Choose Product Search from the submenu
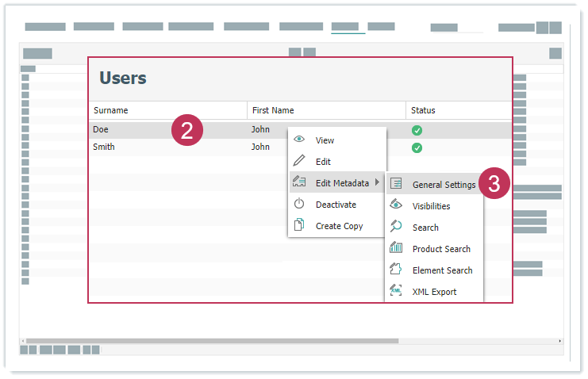 coord(441,249)
